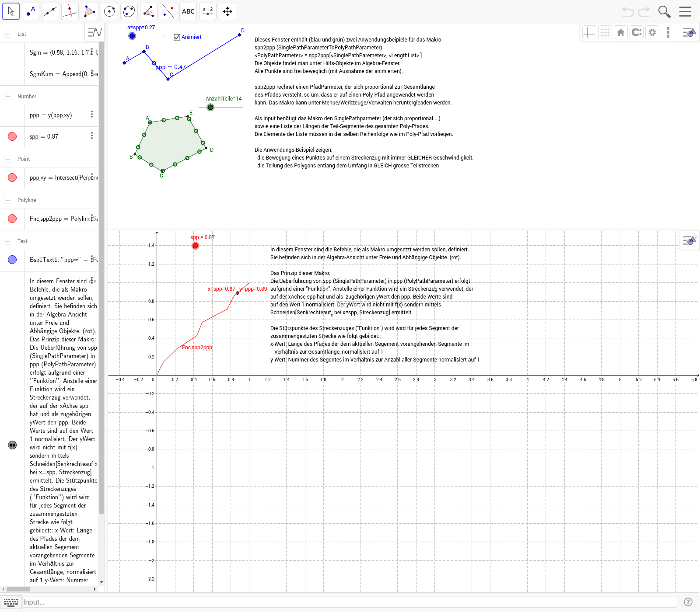Viewport: 700px width, 612px height.
Task: Open the search magnifier
Action: (x=664, y=12)
